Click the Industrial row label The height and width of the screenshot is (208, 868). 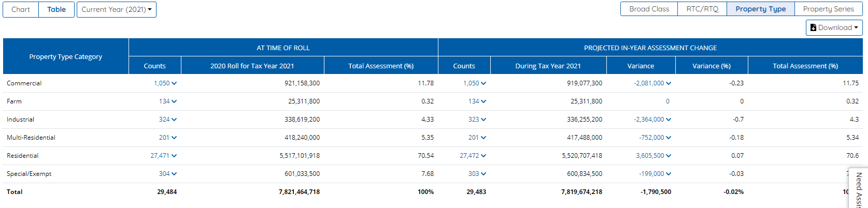20,120
